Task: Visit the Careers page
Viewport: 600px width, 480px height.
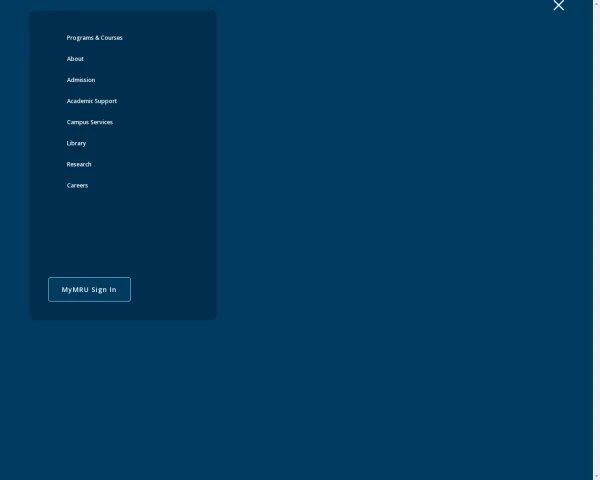Action: [x=77, y=185]
